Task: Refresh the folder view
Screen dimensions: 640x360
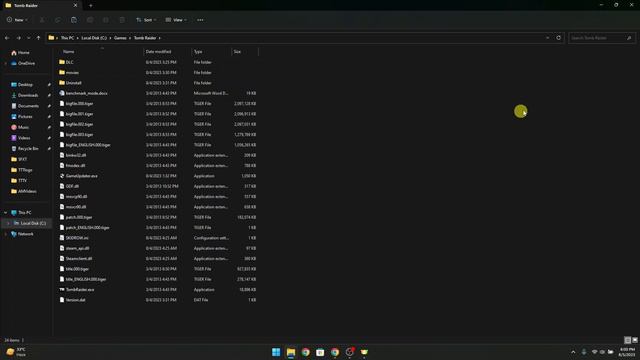Action: click(x=558, y=38)
